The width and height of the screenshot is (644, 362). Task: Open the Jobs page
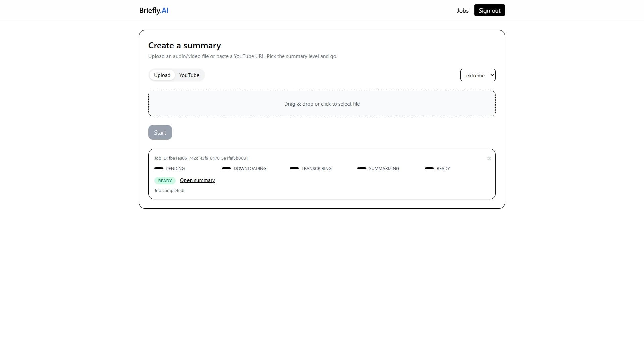(x=463, y=10)
